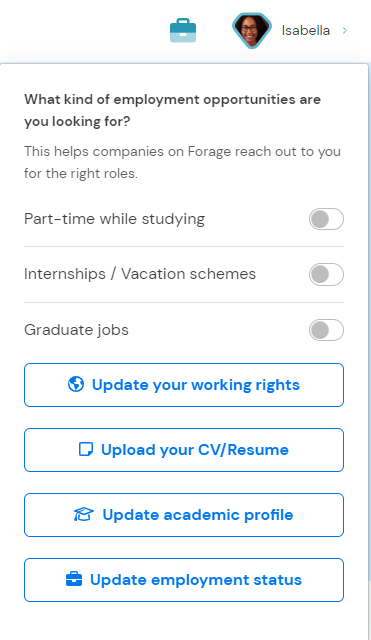
Task: Click the Part-time while studying label
Action: click(115, 219)
